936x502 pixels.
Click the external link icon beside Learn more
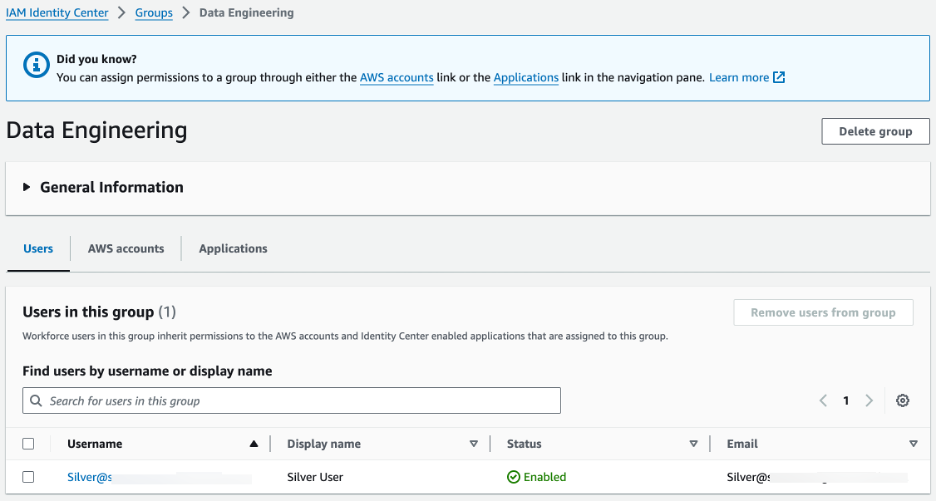[x=780, y=78]
